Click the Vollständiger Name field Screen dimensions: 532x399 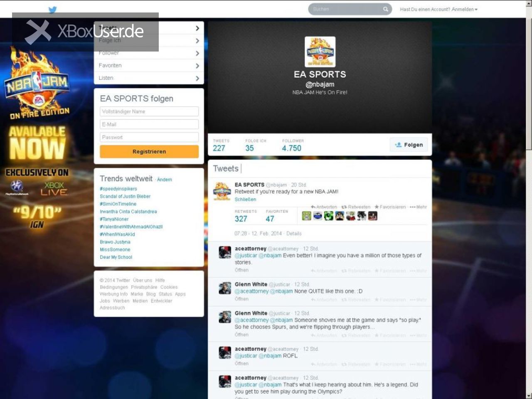coord(149,111)
